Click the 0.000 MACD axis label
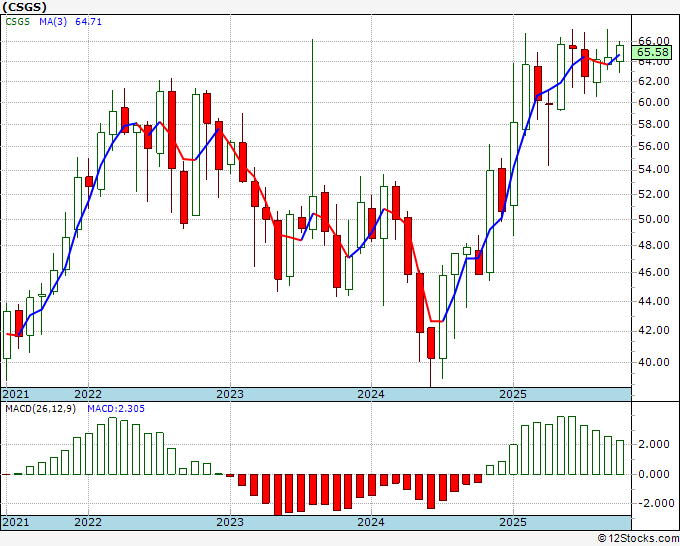The image size is (680, 546). [x=654, y=474]
